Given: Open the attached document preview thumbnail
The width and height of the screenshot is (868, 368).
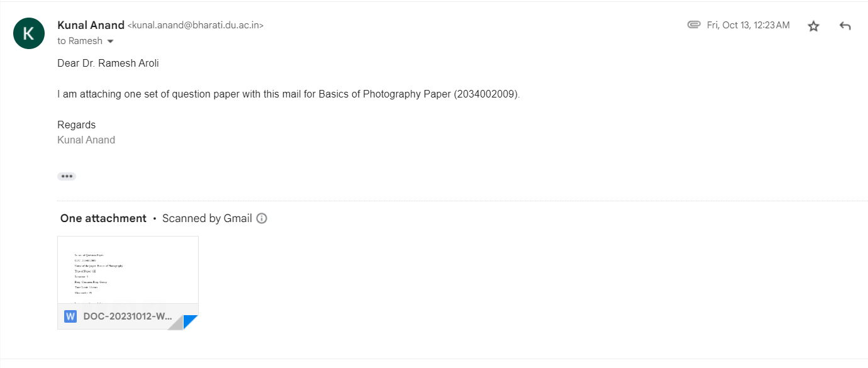Looking at the screenshot, I should pyautogui.click(x=128, y=270).
